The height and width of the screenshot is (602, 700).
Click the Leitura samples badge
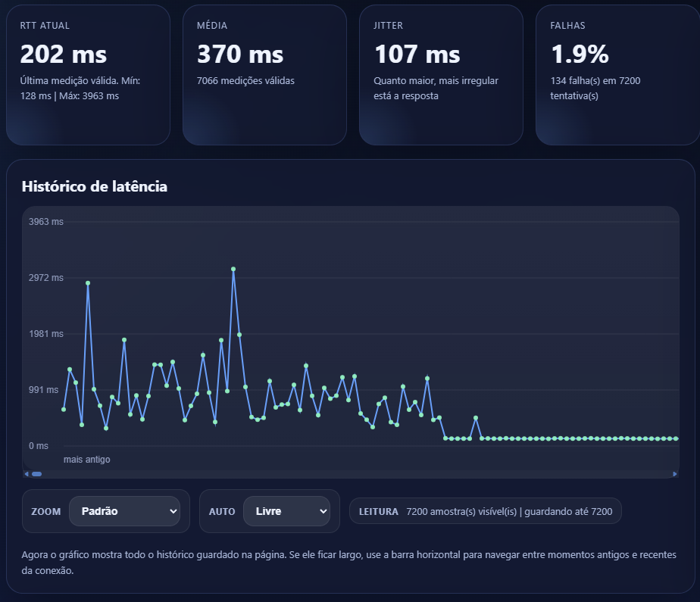(485, 511)
